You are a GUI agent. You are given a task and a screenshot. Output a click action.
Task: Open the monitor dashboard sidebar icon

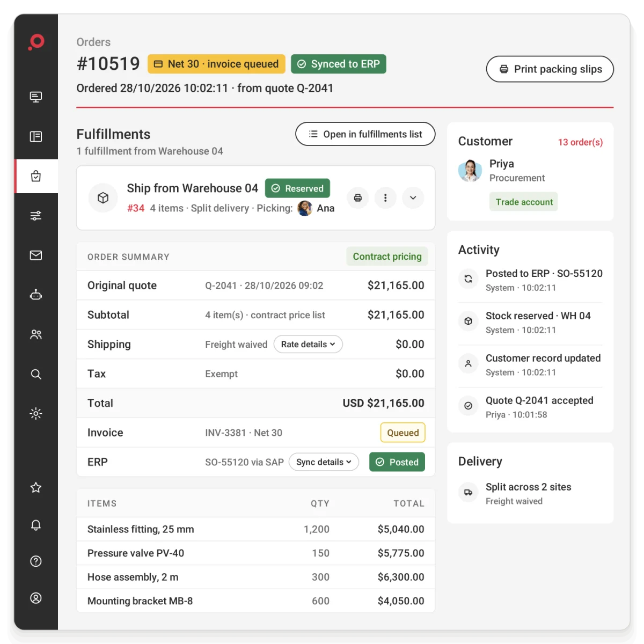(36, 97)
